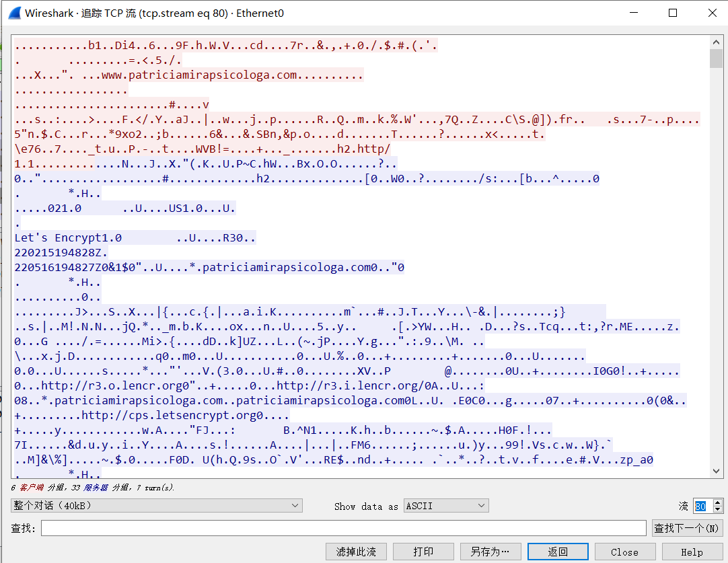Click the Wireshark shark fin title icon
Viewport: 728px width, 563px height.
(x=14, y=13)
